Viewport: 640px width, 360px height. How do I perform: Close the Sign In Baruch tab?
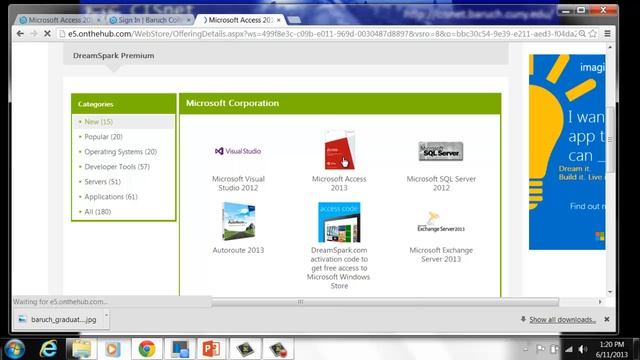pyautogui.click(x=189, y=20)
